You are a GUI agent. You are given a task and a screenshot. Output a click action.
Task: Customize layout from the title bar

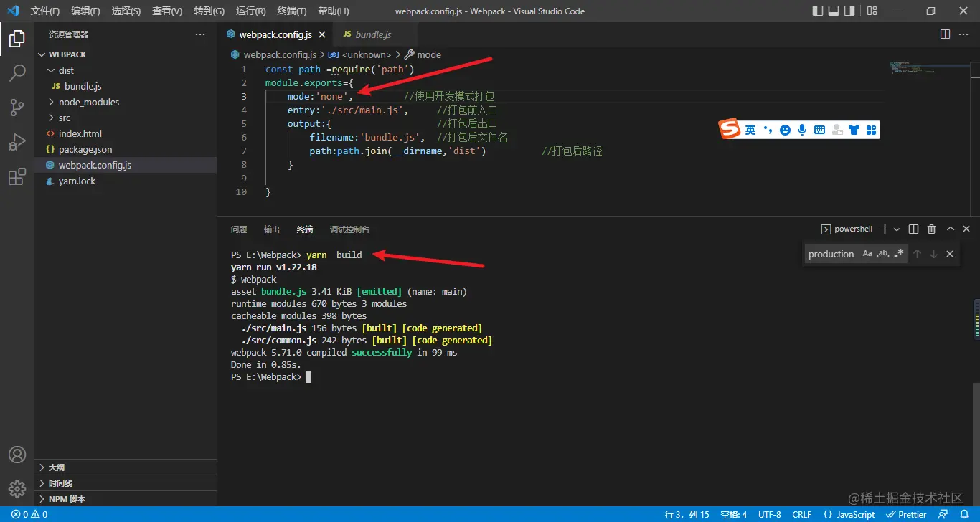coord(872,11)
